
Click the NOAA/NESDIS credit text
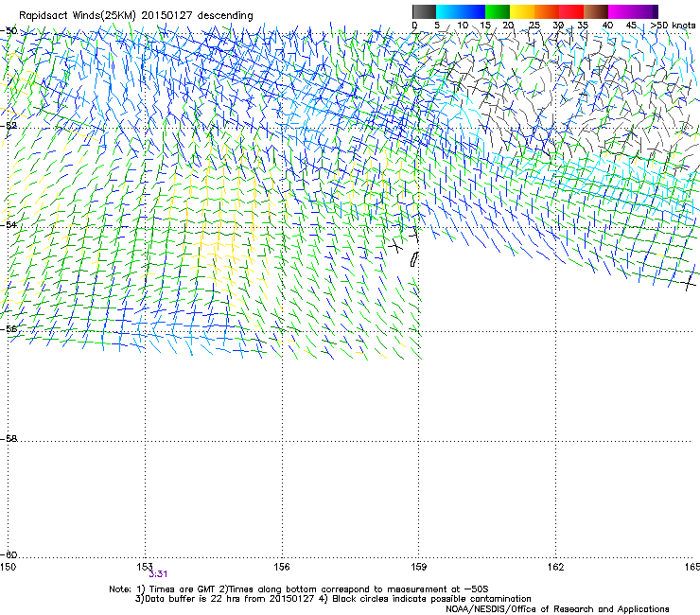(x=557, y=609)
